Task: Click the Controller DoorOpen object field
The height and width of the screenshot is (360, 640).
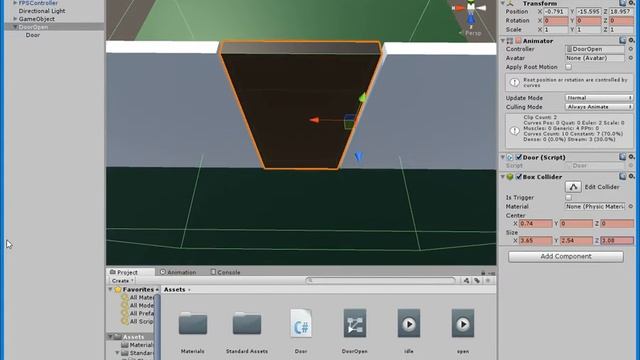Action: 595,49
